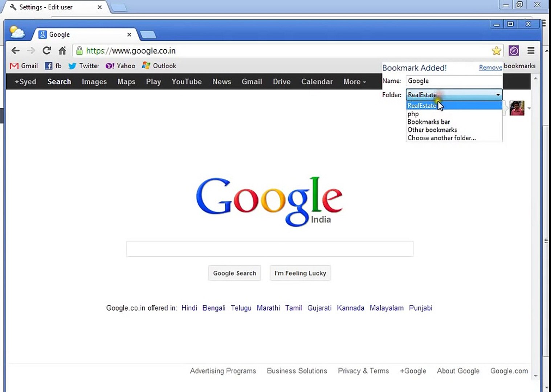The height and width of the screenshot is (392, 551).
Task: Expand the arrow next to profile photo
Action: (x=529, y=109)
